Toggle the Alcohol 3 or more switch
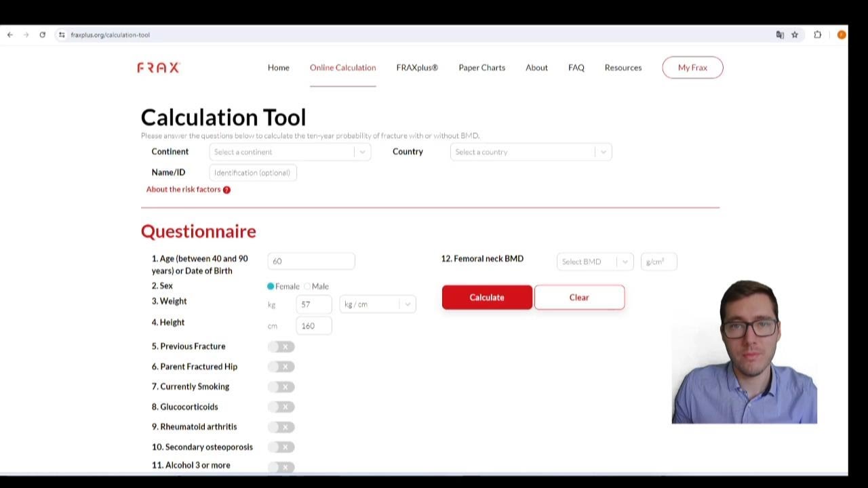 [281, 467]
